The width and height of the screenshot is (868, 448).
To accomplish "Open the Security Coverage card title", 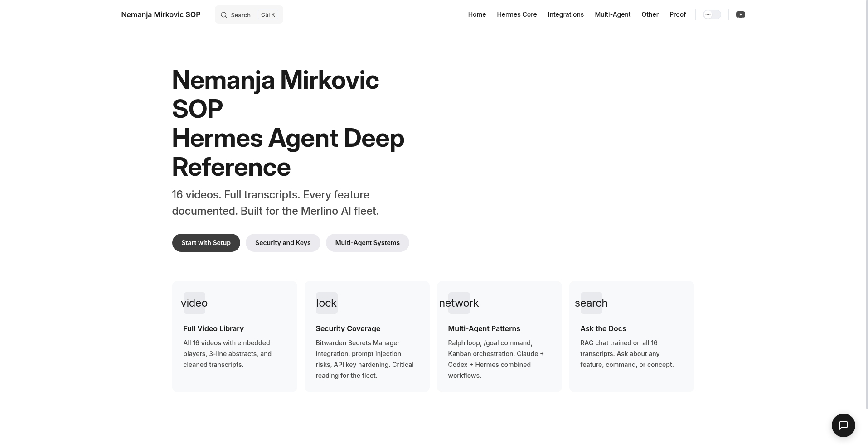I will (348, 328).
